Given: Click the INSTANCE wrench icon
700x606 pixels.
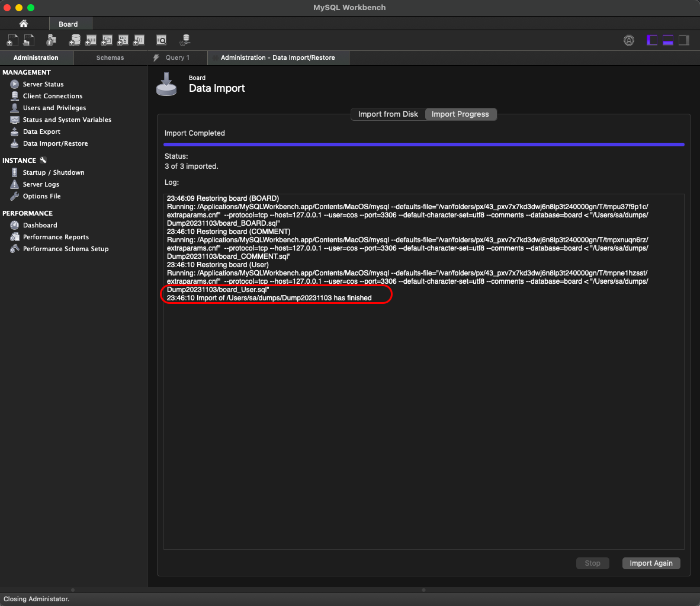Looking at the screenshot, I should click(43, 160).
